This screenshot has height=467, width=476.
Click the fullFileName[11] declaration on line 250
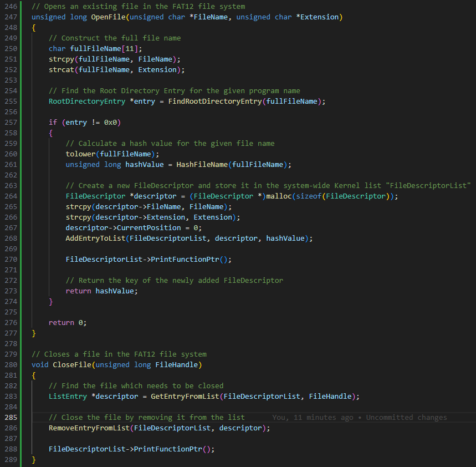pyautogui.click(x=104, y=49)
